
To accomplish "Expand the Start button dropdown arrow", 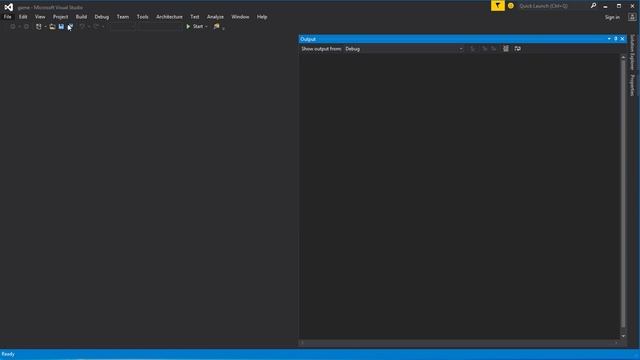I will click(x=206, y=27).
